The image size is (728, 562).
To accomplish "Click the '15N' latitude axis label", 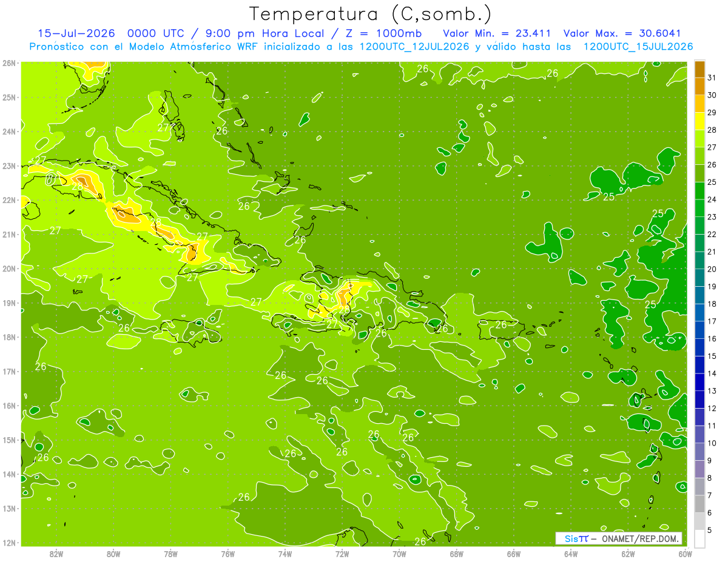I will click(x=9, y=440).
